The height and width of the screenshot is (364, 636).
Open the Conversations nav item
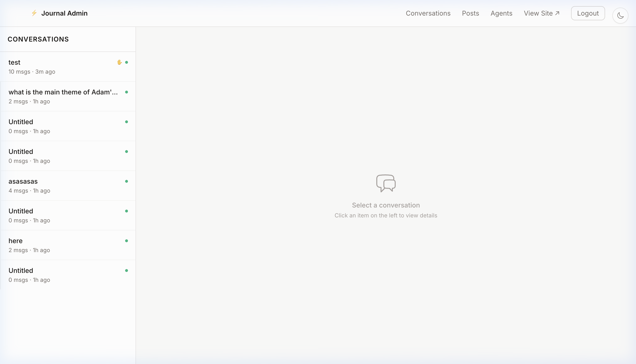pos(428,13)
